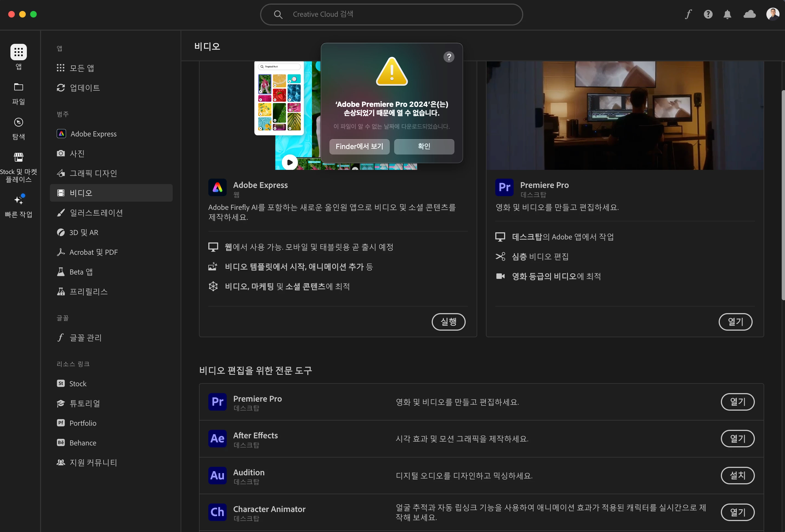Open the notifications bell icon
This screenshot has height=532, width=785.
[727, 14]
